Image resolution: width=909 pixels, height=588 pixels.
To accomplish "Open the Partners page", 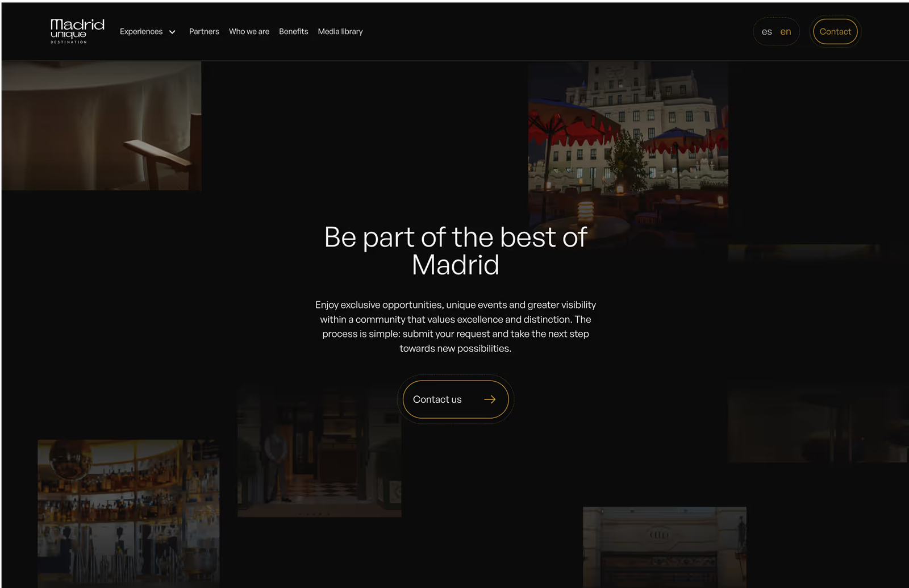I will 204,31.
